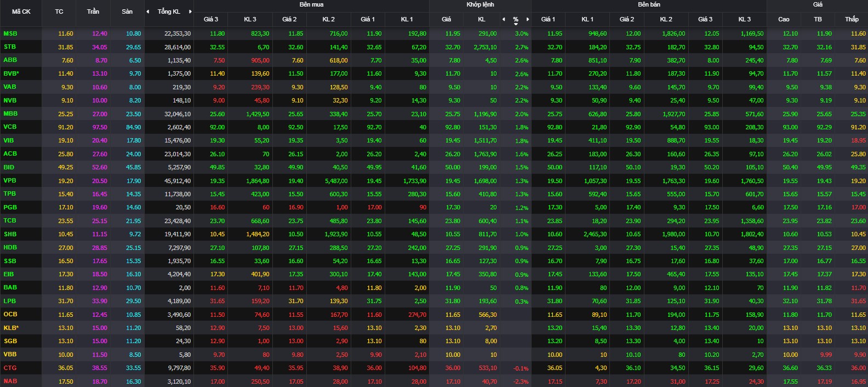Open the VPB stock symbol
This screenshot has width=868, height=387.
pyautogui.click(x=10, y=180)
